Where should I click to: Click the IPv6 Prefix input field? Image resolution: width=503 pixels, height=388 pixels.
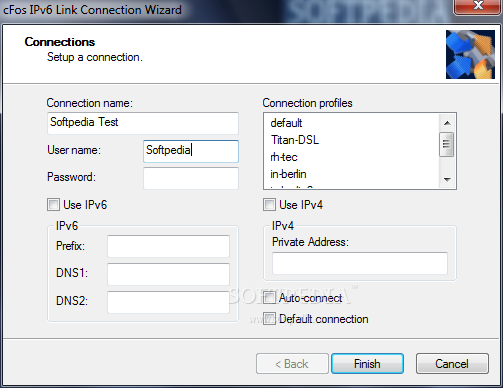point(168,246)
